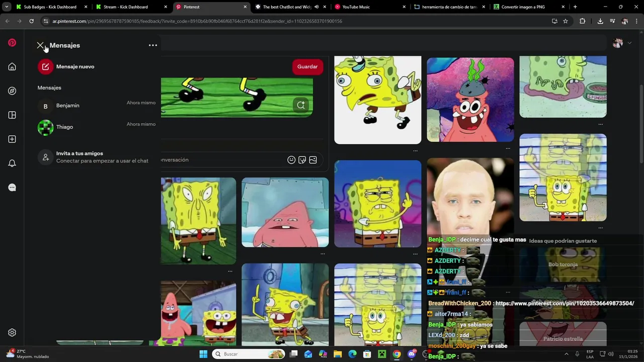The image size is (644, 362).
Task: Open the Windows Start menu
Action: coord(203,354)
